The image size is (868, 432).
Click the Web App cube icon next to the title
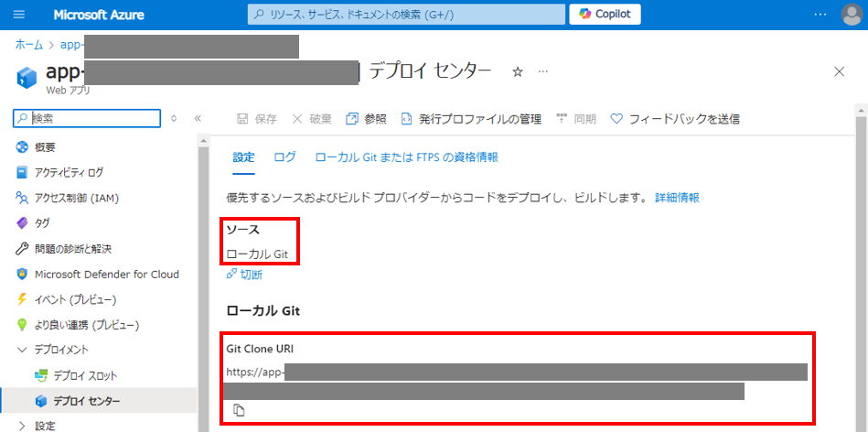[x=27, y=79]
